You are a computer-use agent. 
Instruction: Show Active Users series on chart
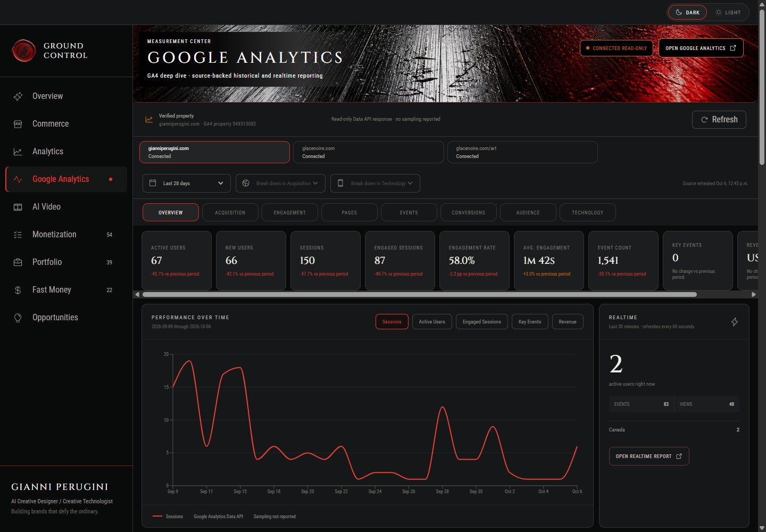pyautogui.click(x=432, y=322)
